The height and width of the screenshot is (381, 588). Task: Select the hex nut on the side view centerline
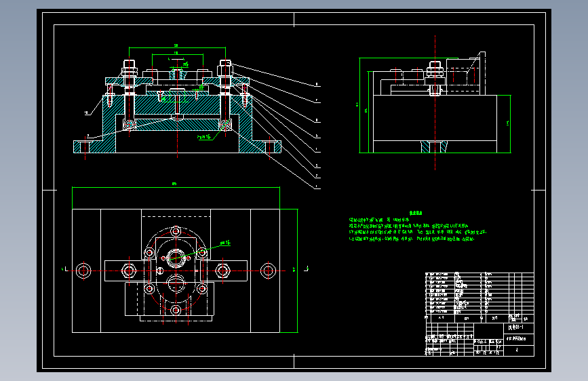tap(435, 71)
